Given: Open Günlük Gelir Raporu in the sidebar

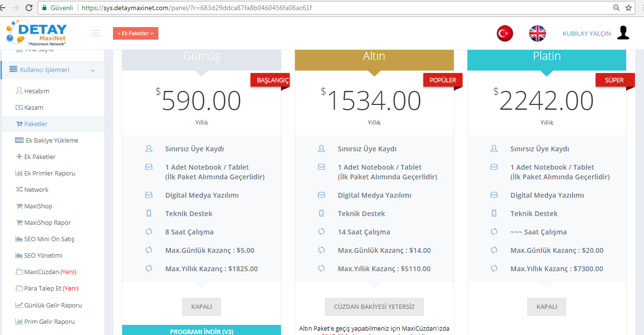Looking at the screenshot, I should click(x=53, y=305).
